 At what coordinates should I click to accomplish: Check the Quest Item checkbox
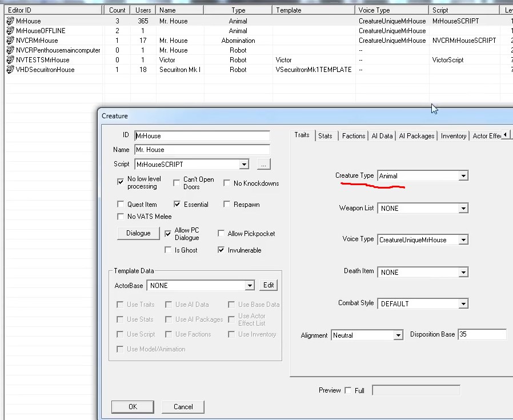click(x=121, y=204)
